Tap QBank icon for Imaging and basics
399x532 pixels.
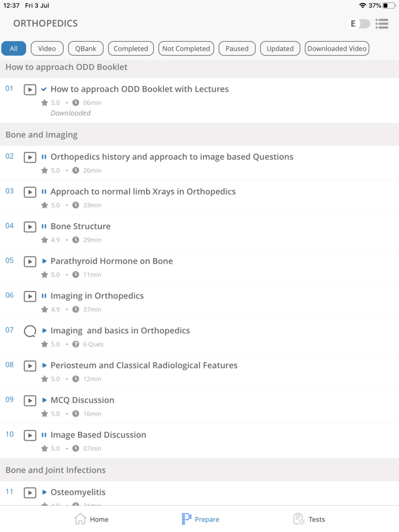click(30, 331)
